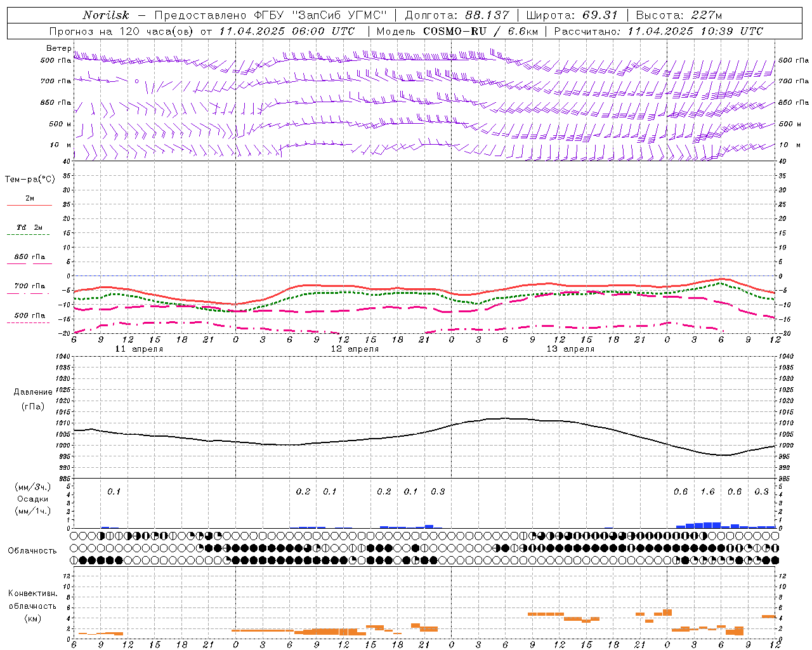Image resolution: width=812 pixels, height=650 pixels.
Task: Select the "850 гПа" temperature legend entry
Action: coord(29,257)
